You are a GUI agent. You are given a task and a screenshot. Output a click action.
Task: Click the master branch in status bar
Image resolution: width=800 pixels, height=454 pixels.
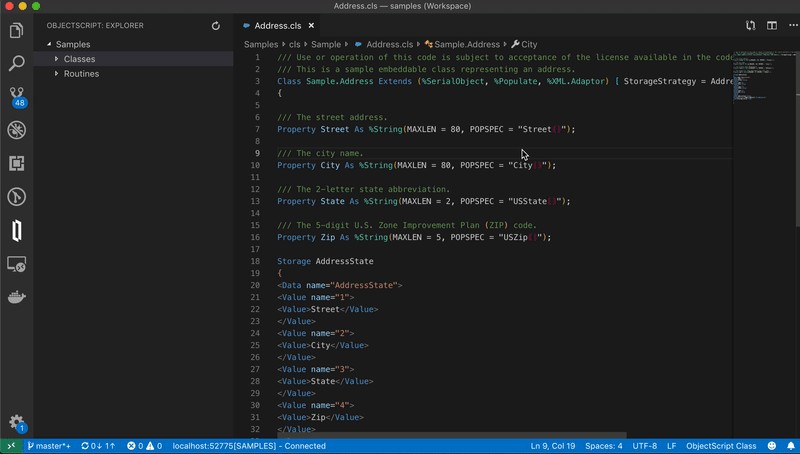(49, 445)
